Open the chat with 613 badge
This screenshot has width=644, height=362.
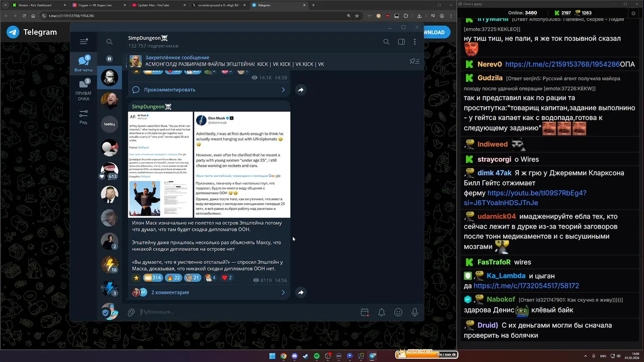pos(109,171)
